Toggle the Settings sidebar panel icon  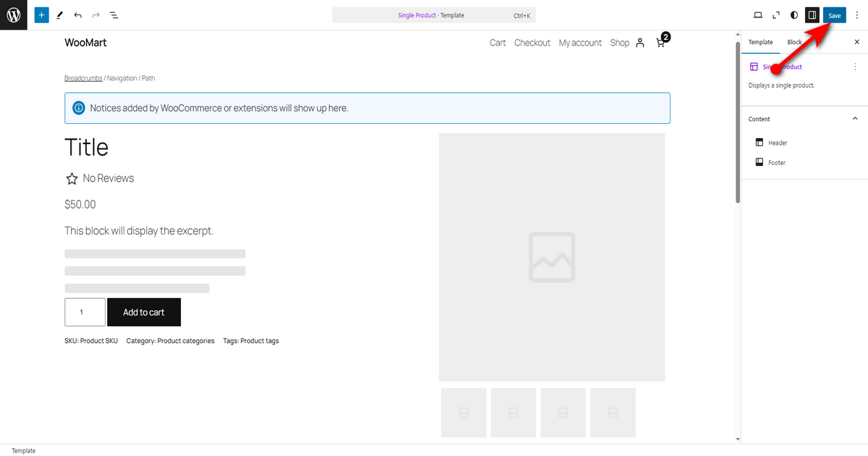tap(812, 14)
